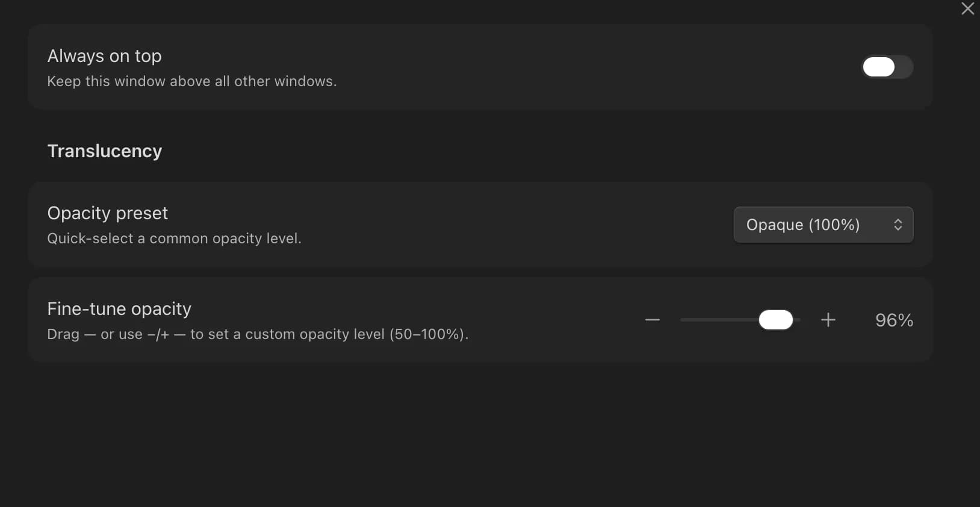
Task: Toggle the Always on top switch
Action: click(887, 67)
